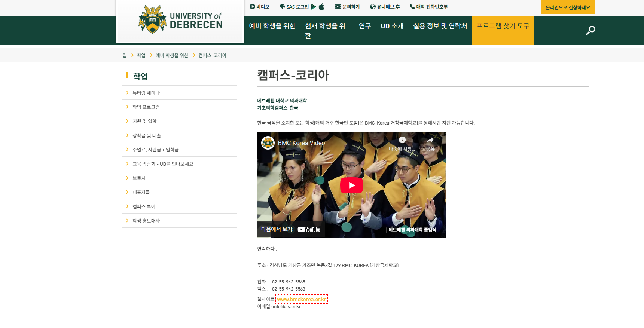Click the video's share arrow icon

[430, 140]
